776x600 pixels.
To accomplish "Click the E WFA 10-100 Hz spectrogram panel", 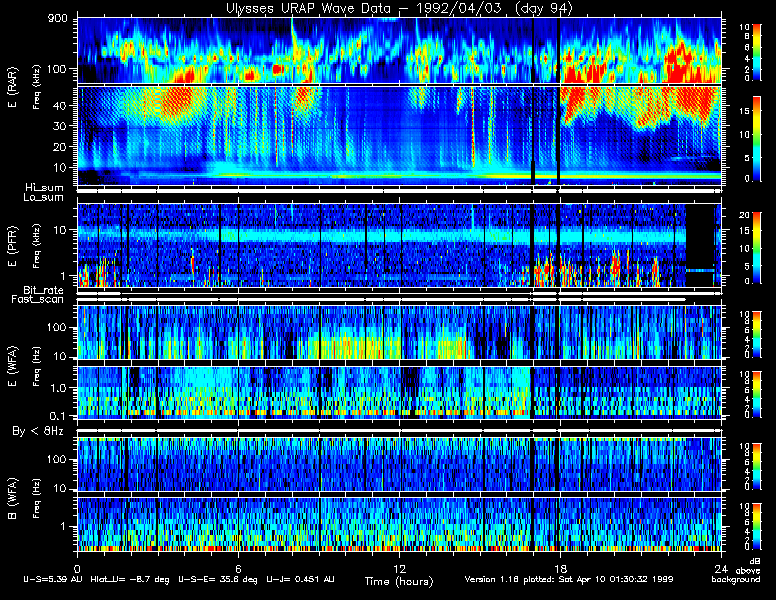I will click(399, 332).
